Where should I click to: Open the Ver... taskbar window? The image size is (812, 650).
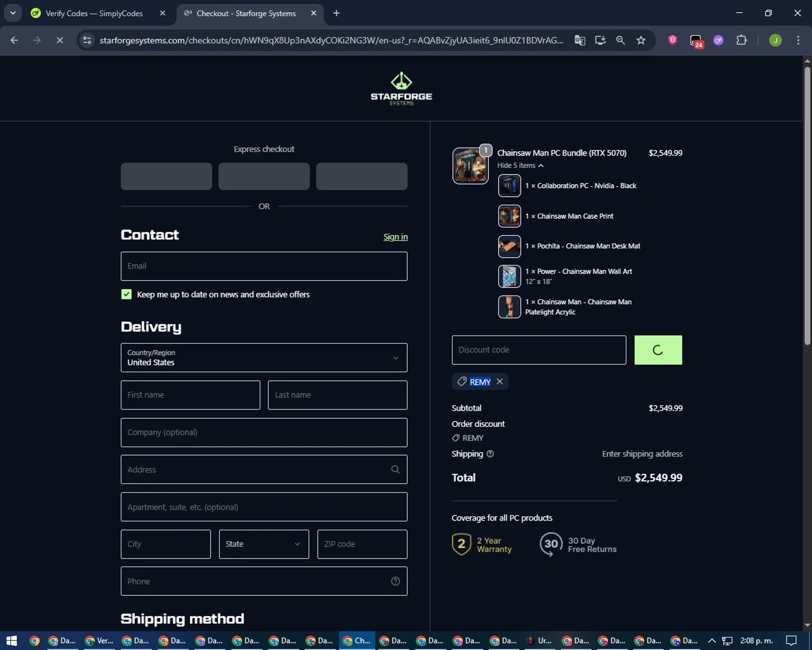[100, 641]
